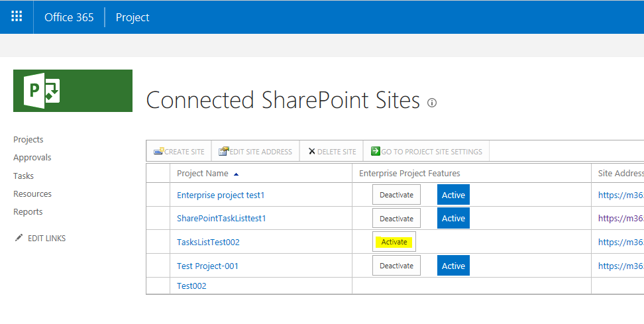Screen dimensions: 644x324
Task: Activate features for TasksListTest002
Action: pos(394,242)
